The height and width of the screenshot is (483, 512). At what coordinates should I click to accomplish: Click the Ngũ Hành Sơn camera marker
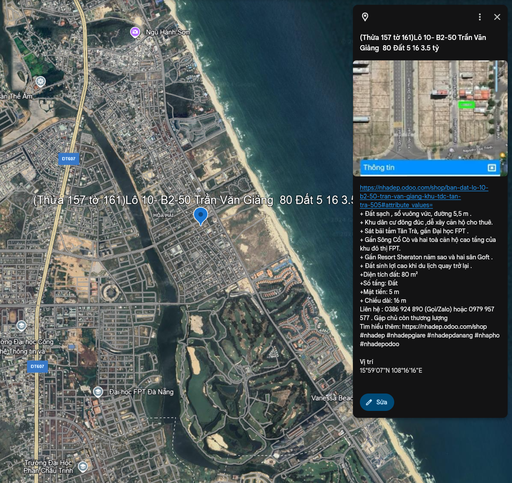click(135, 32)
